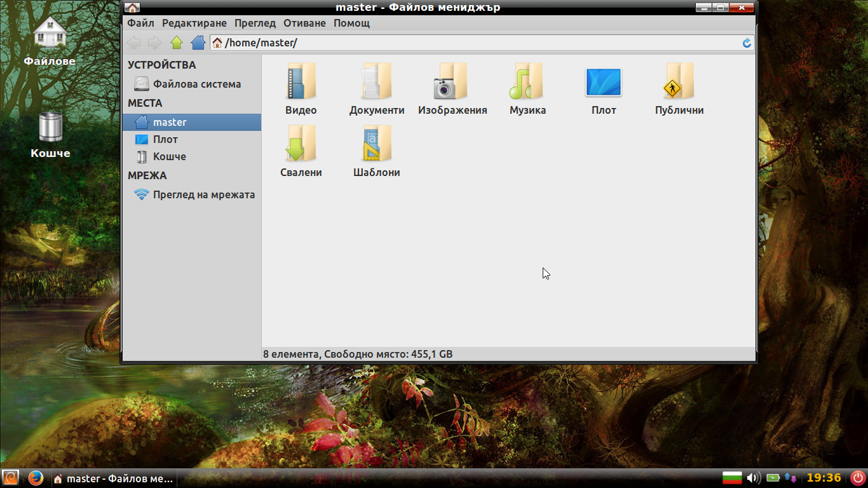Click the back navigation arrow
Screen dimensions: 868x488
[x=133, y=43]
